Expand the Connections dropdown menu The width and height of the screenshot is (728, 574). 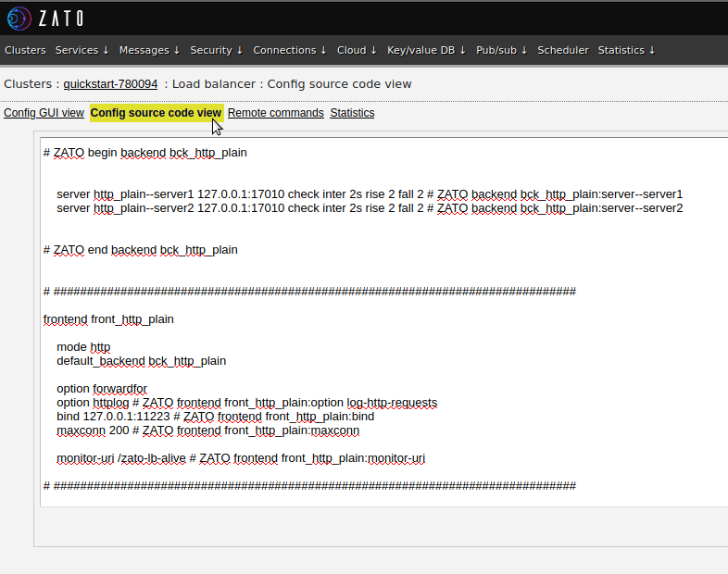289,50
